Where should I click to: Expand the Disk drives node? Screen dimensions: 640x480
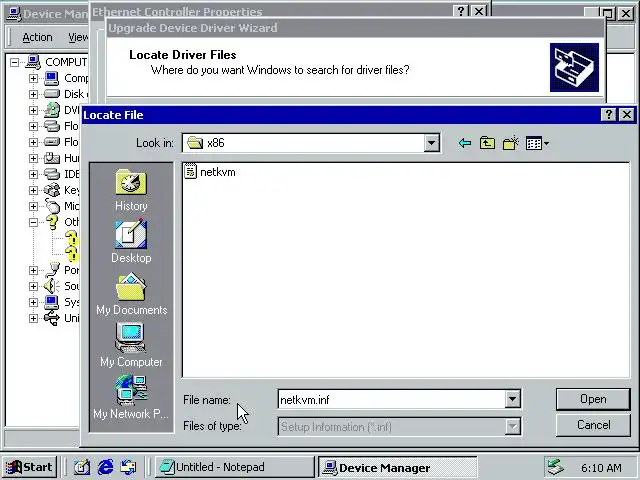click(33, 94)
